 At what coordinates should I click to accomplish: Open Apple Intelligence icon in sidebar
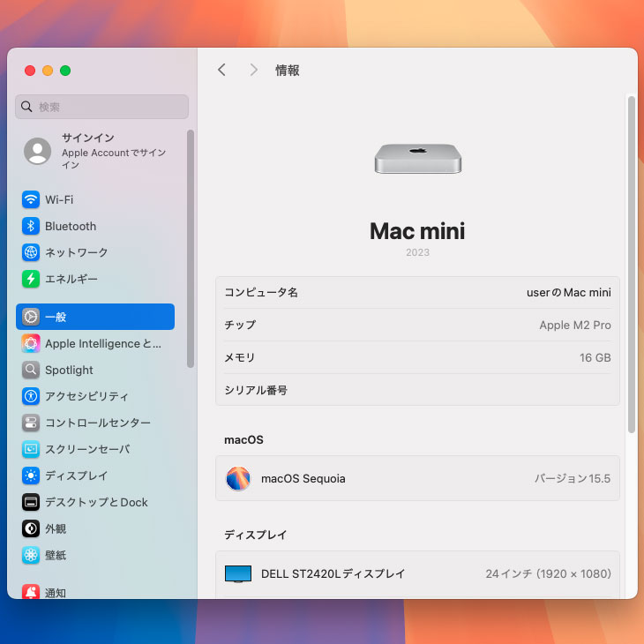pos(31,343)
